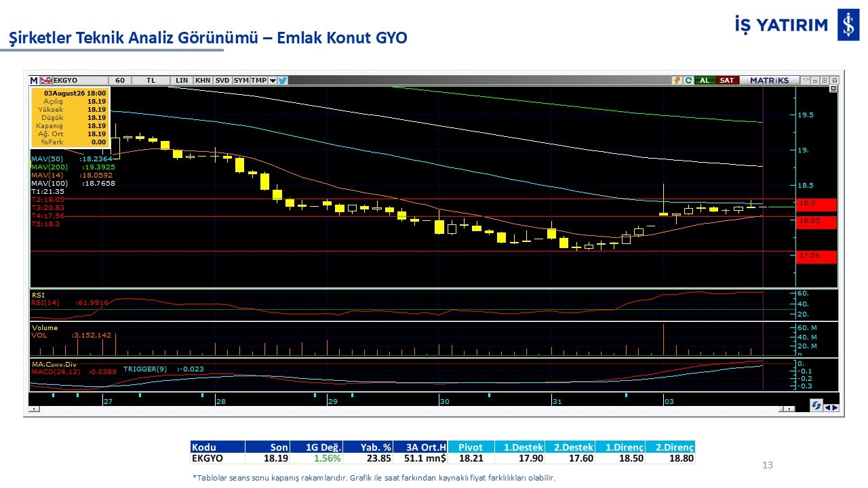Click the lightning bolt quick order icon
The image size is (868, 488).
[x=677, y=80]
